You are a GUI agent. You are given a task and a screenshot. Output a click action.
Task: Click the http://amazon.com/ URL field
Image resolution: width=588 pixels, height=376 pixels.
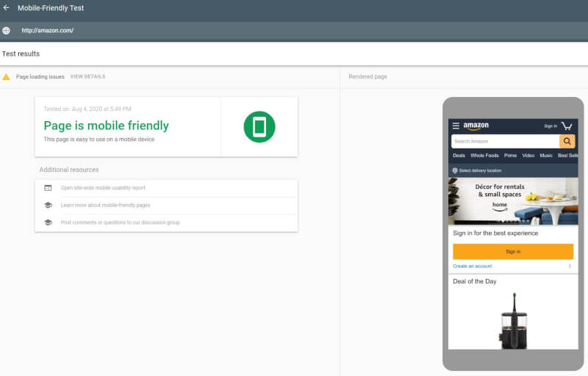(47, 31)
